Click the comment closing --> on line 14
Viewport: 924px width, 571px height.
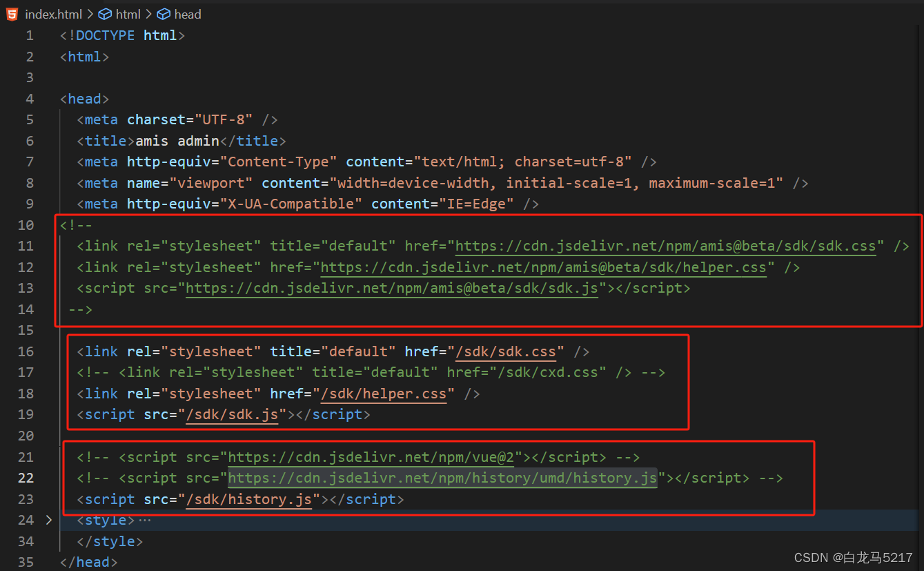coord(81,309)
